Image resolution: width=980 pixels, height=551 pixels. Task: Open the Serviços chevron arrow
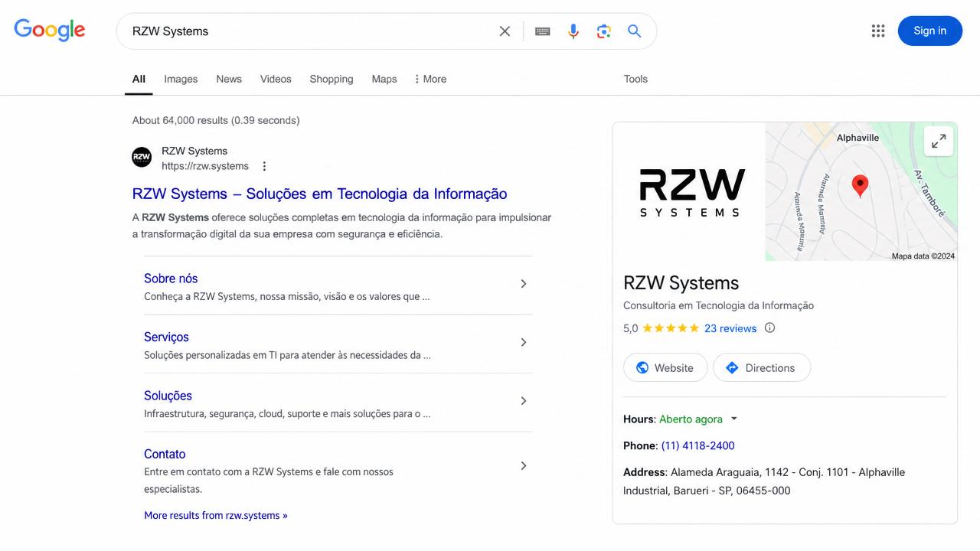524,343
